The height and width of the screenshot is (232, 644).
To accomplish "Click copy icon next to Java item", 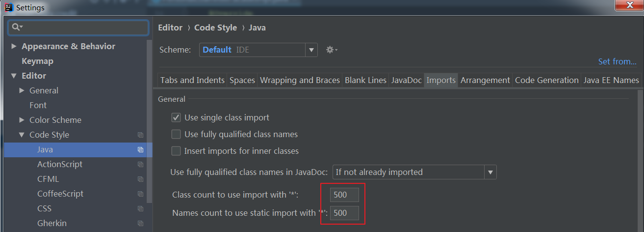I will point(140,149).
